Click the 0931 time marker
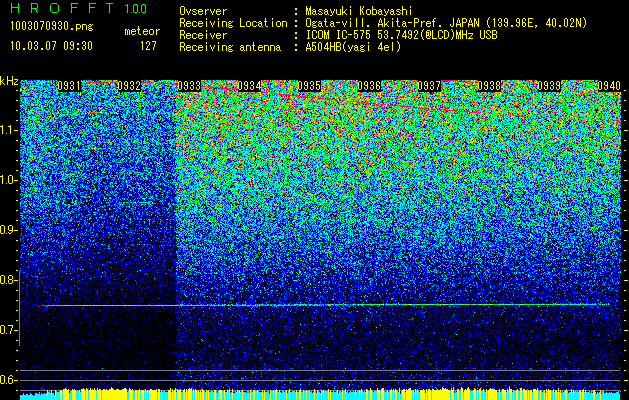This screenshot has width=629, height=400. (x=69, y=86)
